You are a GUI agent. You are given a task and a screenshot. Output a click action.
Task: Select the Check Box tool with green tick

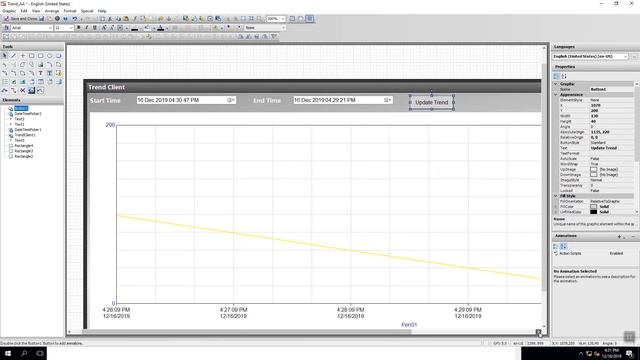click(13, 82)
